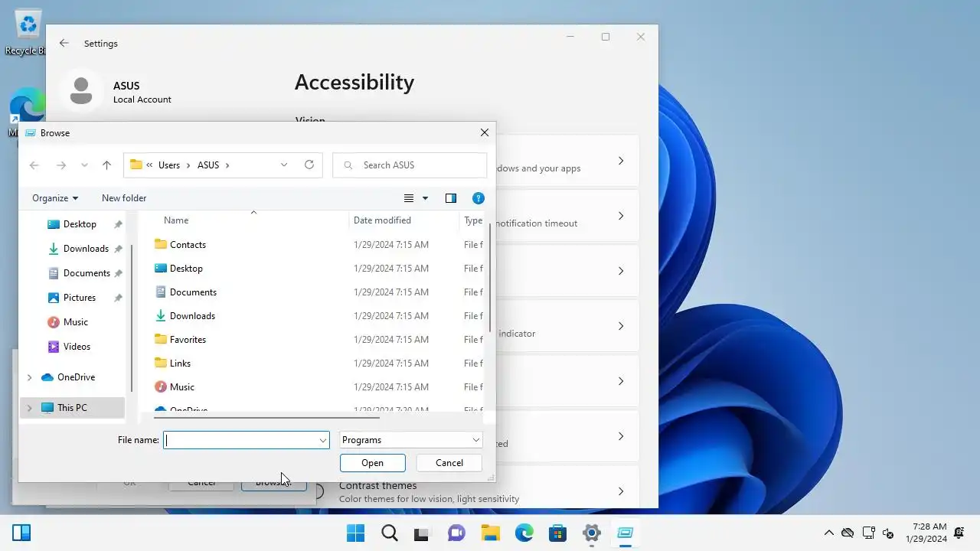Select the Favorites folder
980x551 pixels.
[188, 340]
